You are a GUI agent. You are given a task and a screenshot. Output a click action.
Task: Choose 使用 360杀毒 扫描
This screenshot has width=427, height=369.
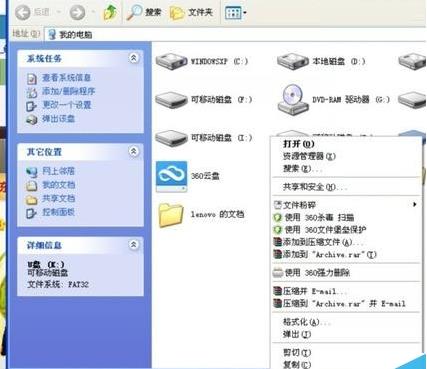[346, 217]
